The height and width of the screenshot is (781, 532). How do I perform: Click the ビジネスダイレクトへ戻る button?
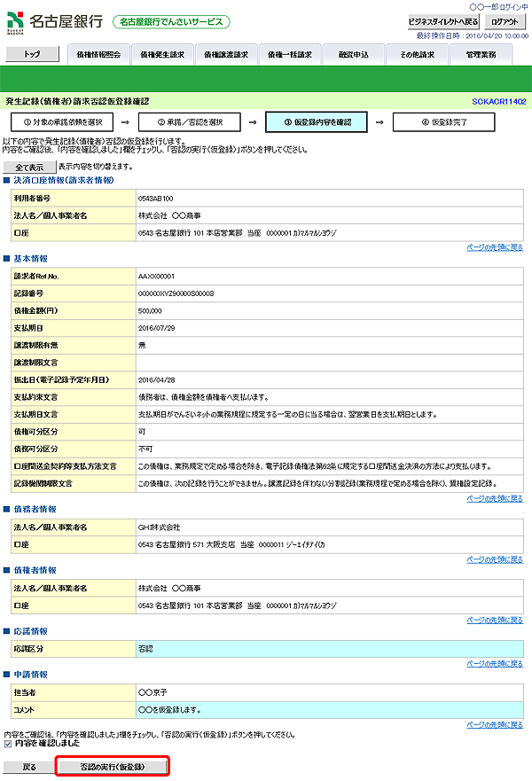point(443,21)
